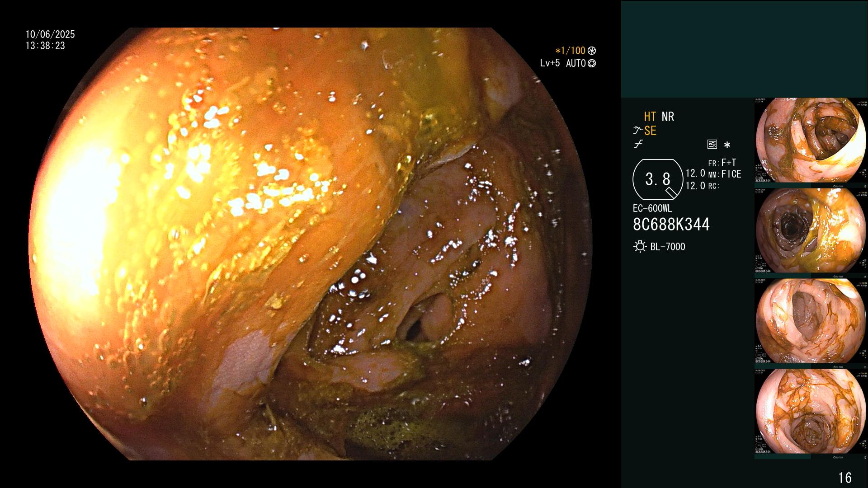Click the asterisk indicator next to settings icon
868x488 pixels.
click(727, 145)
